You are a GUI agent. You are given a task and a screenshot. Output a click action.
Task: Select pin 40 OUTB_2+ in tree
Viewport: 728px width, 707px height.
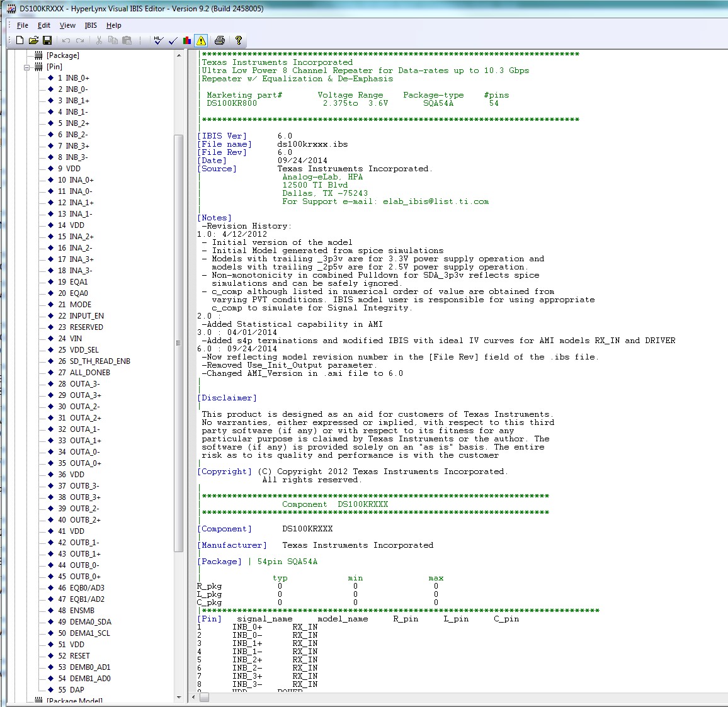point(79,520)
